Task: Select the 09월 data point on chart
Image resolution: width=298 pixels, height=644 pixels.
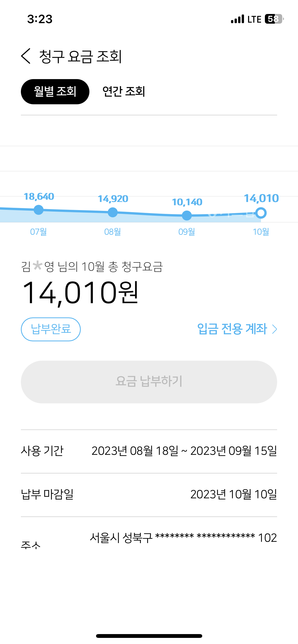Action: pos(187,215)
